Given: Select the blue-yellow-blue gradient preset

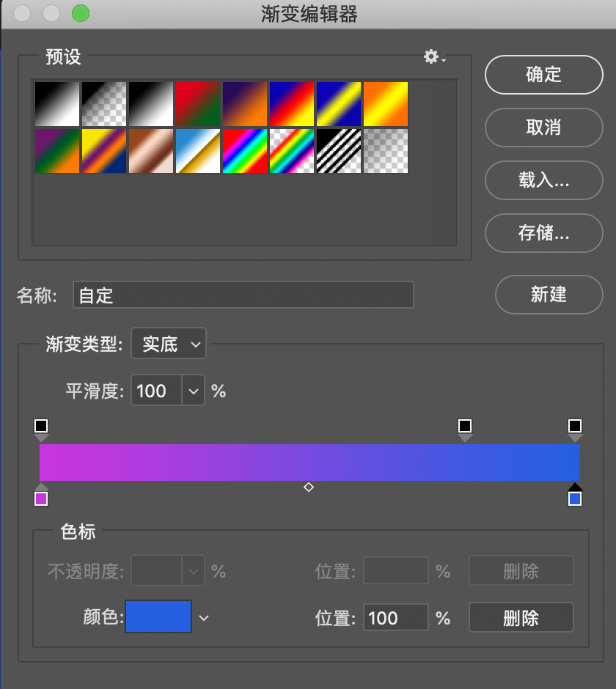Looking at the screenshot, I should 339,104.
